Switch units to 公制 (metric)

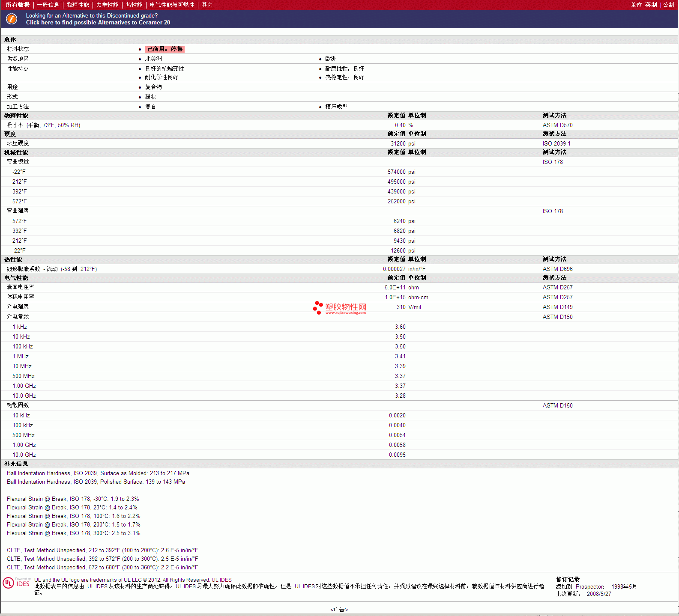(x=669, y=5)
